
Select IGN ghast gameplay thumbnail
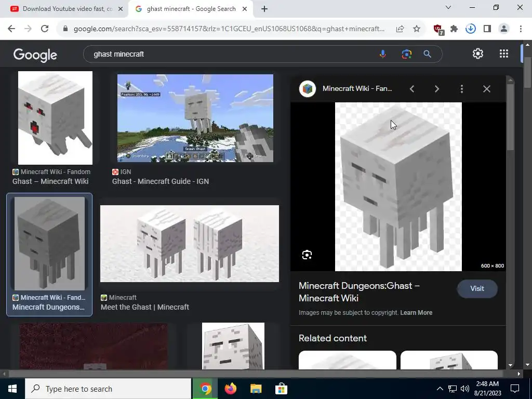pyautogui.click(x=195, y=118)
